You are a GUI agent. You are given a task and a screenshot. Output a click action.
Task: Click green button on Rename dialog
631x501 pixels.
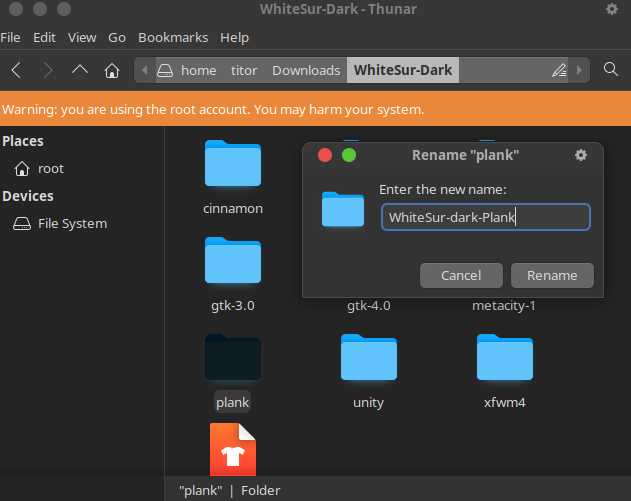point(349,155)
